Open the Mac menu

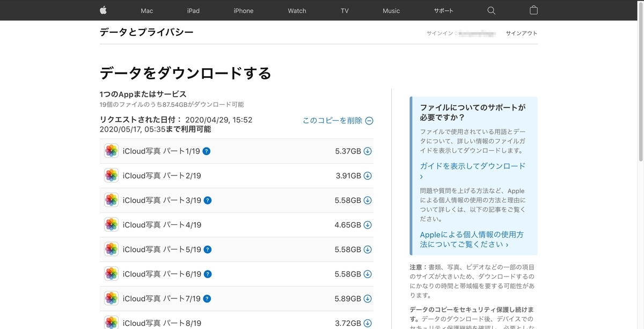pos(147,11)
